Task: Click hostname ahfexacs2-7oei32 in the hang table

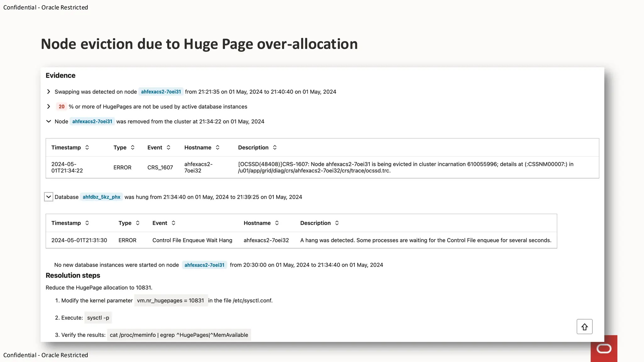Action: point(266,240)
